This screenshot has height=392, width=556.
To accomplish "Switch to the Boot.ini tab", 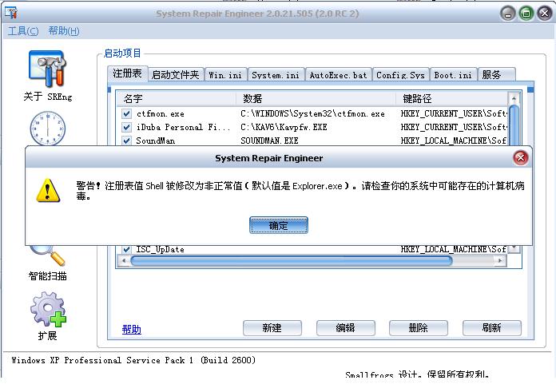I will click(453, 75).
